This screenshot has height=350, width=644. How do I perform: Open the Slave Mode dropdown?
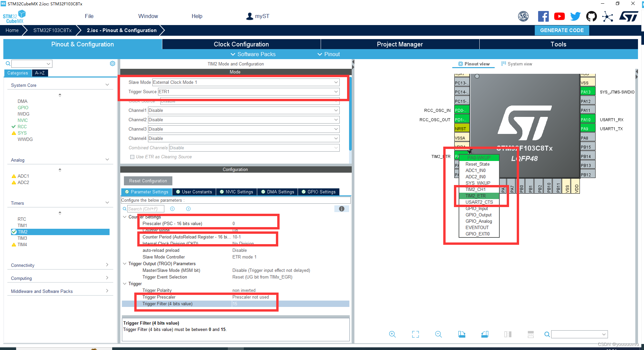[x=246, y=82]
